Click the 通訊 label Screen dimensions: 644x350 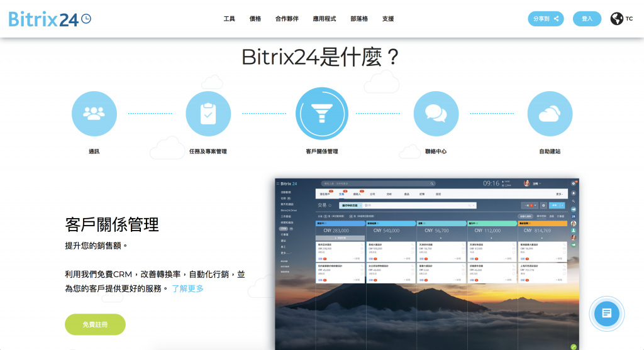tap(94, 151)
